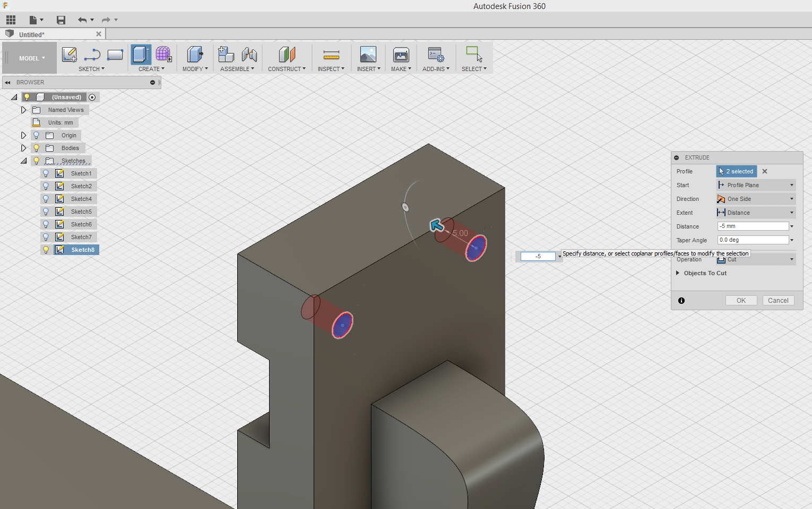Viewport: 812px width, 509px height.
Task: Select the sketch Line tool
Action: coord(92,55)
